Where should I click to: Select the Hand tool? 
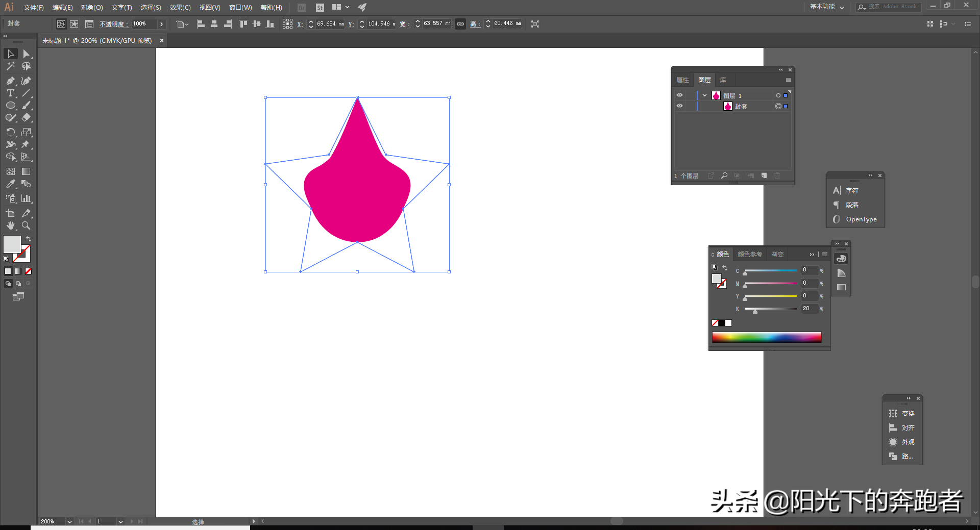(11, 225)
